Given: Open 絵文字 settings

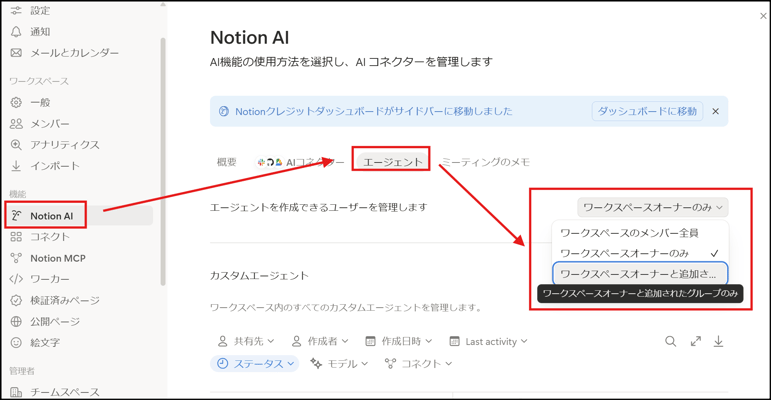Looking at the screenshot, I should 35,342.
